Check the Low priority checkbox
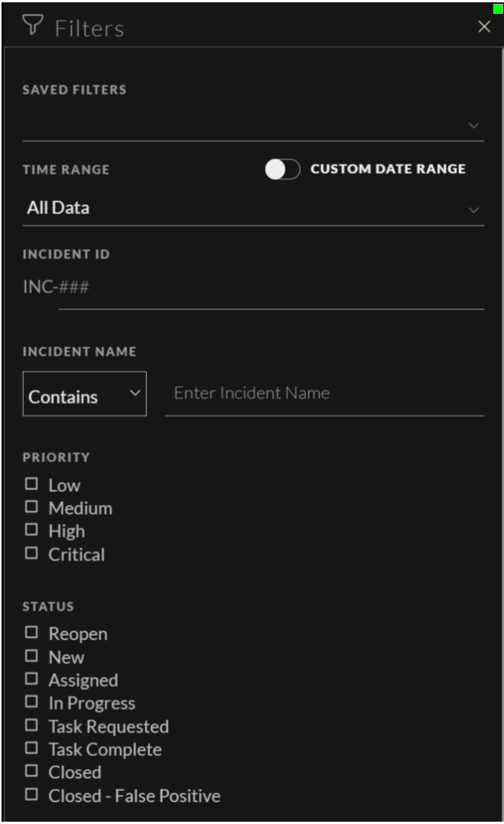The image size is (504, 824). (31, 484)
